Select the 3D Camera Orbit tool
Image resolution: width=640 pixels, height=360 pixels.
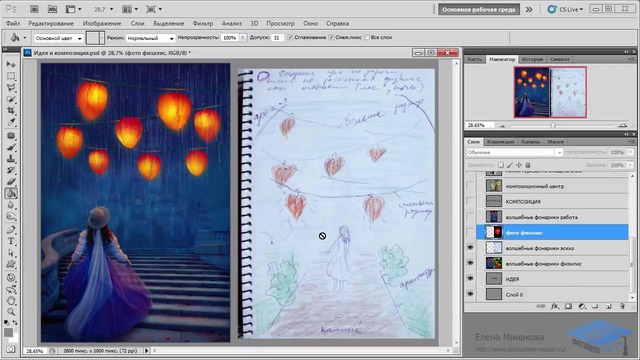[x=11, y=289]
